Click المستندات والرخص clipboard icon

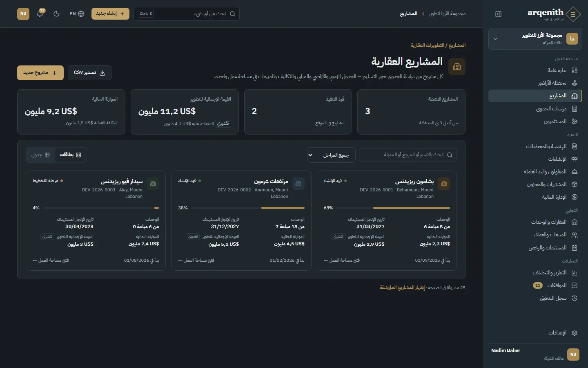pyautogui.click(x=575, y=248)
